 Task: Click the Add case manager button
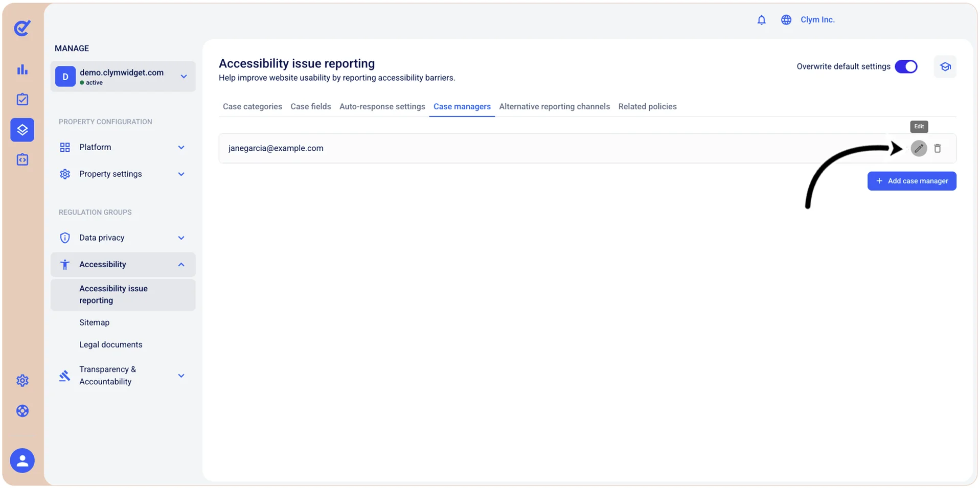pos(911,181)
